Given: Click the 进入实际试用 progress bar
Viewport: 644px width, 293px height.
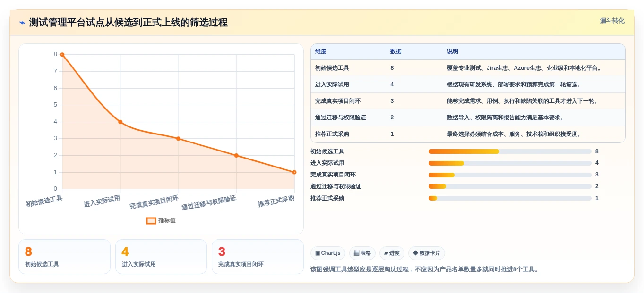Looking at the screenshot, I should coord(510,163).
